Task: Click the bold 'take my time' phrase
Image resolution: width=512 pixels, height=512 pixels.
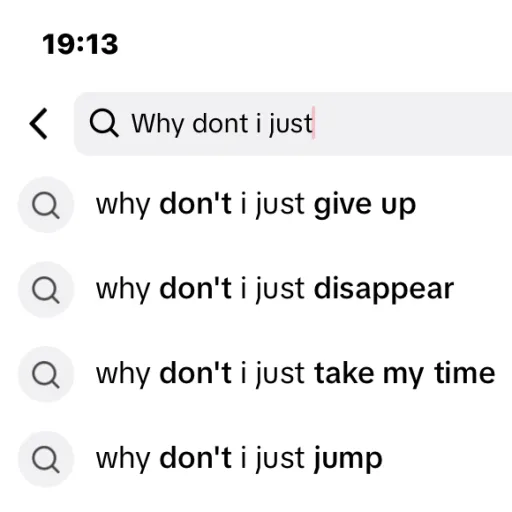Action: point(404,374)
